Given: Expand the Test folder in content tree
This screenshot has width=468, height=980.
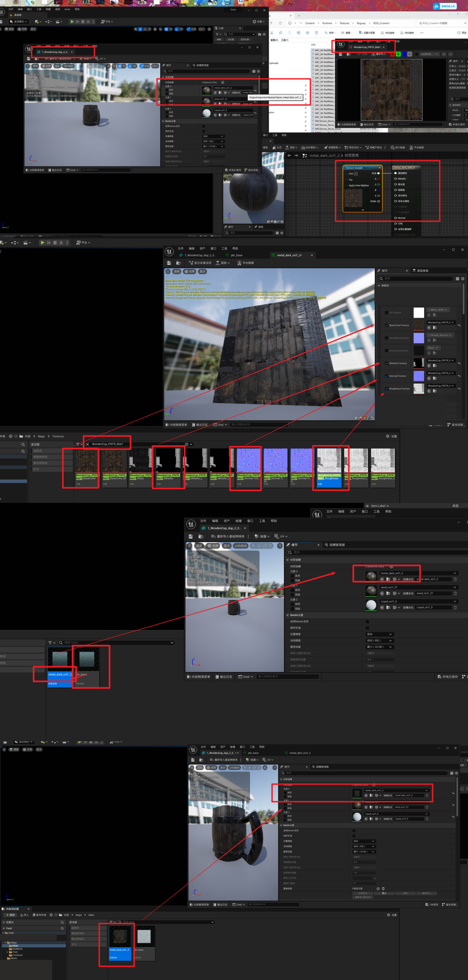Looking at the screenshot, I should (7, 952).
